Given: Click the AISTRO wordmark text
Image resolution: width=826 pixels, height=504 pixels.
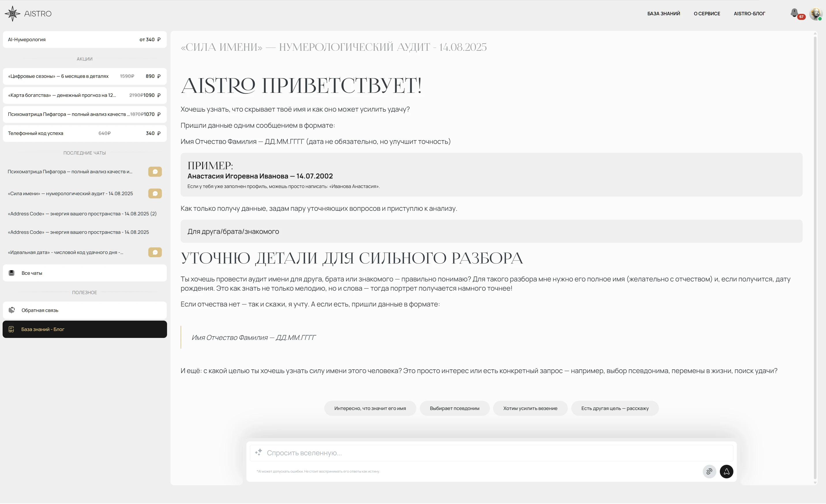Looking at the screenshot, I should tap(38, 14).
